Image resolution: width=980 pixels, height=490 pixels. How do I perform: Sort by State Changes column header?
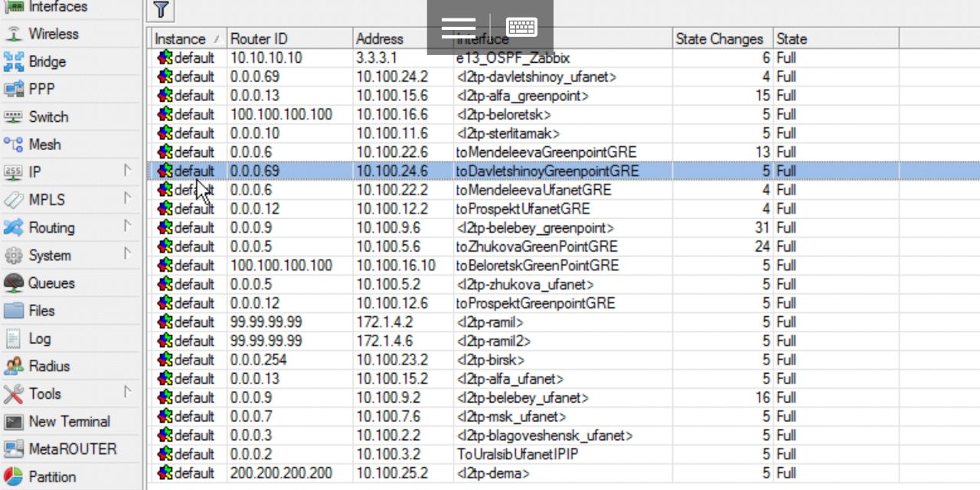pyautogui.click(x=722, y=38)
